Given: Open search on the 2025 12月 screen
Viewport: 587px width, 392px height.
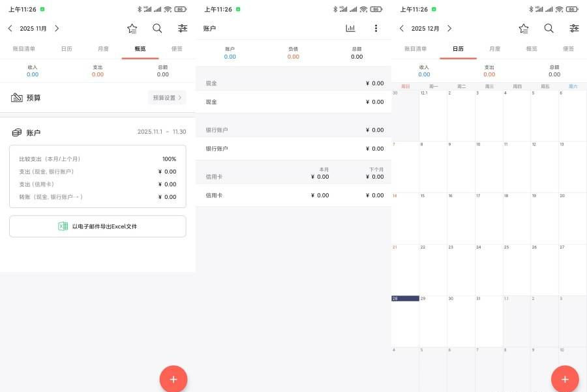Looking at the screenshot, I should [549, 29].
